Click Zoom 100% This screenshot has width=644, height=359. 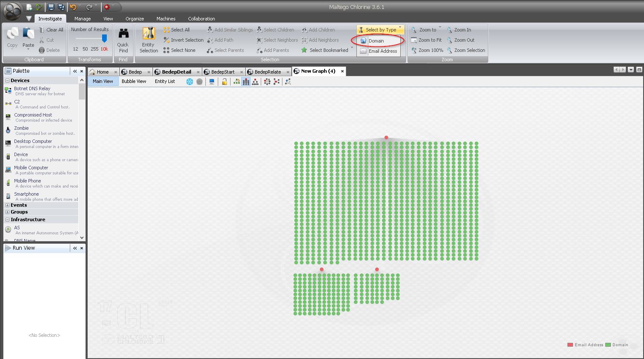tap(427, 50)
